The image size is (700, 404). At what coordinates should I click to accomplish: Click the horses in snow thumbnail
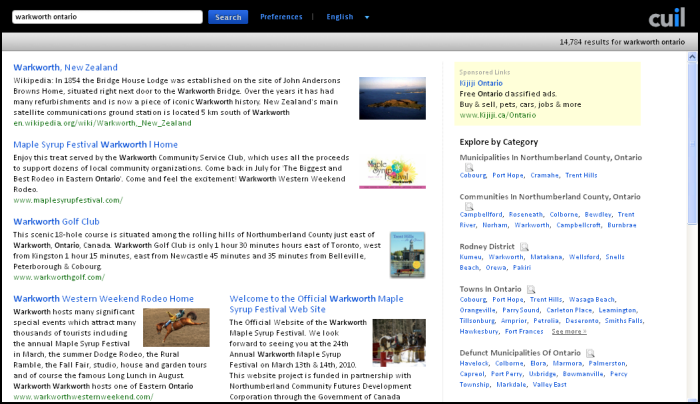click(399, 343)
